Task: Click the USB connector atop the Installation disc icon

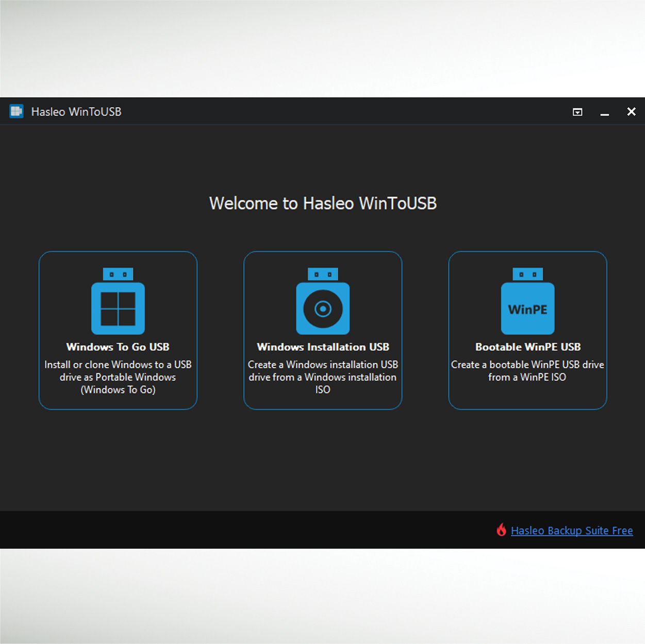Action: (323, 274)
